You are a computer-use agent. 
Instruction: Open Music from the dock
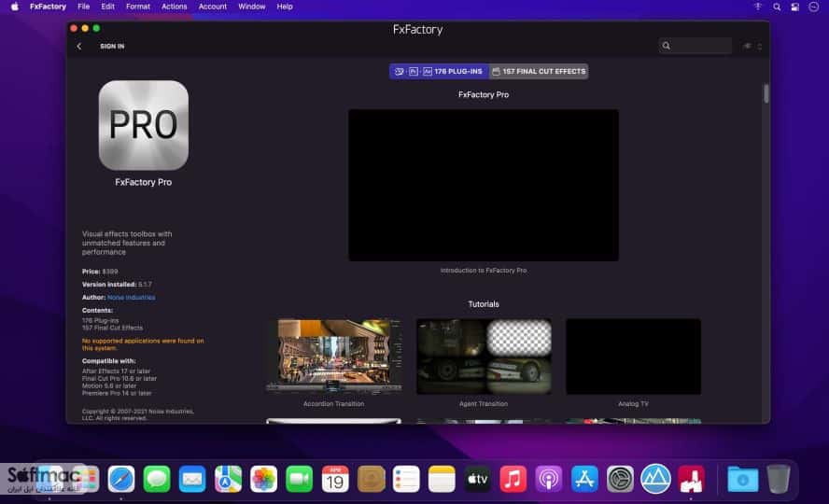513,479
